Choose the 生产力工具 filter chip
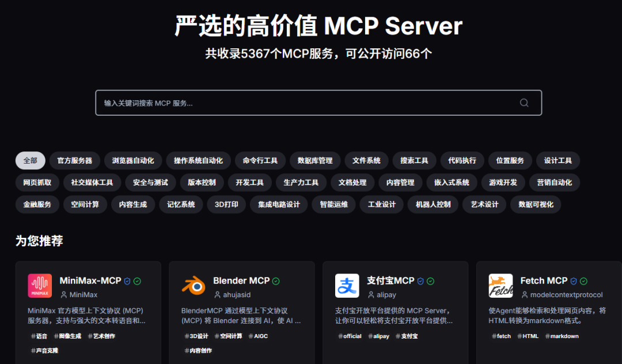The height and width of the screenshot is (364, 622). [301, 183]
